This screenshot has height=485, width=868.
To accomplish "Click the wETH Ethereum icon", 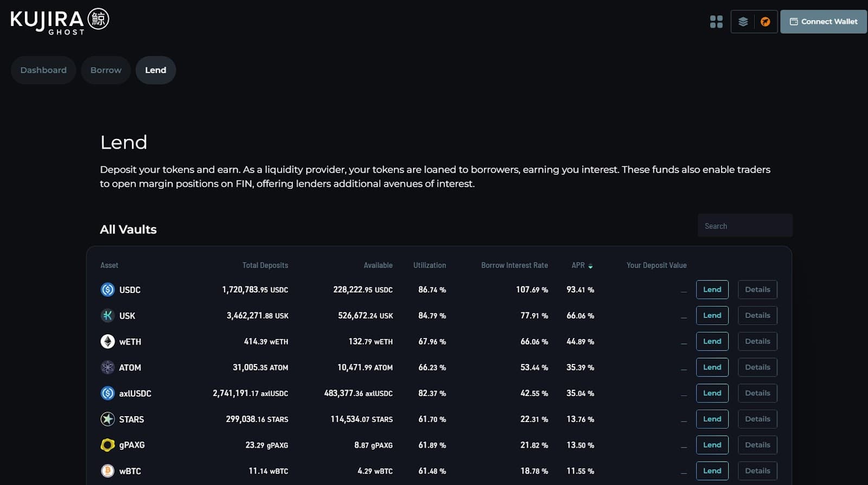I will 107,341.
